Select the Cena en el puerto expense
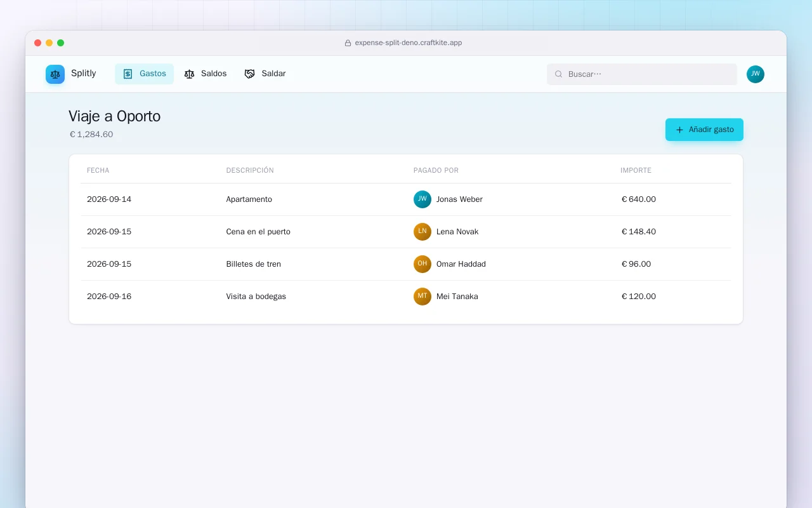 tap(258, 232)
